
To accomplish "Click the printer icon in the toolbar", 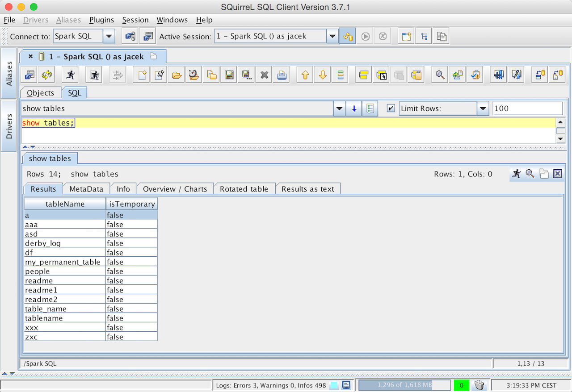I will click(x=282, y=75).
